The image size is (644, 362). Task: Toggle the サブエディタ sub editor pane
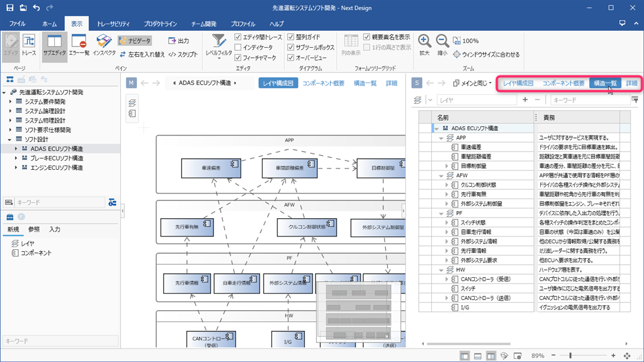(x=54, y=45)
